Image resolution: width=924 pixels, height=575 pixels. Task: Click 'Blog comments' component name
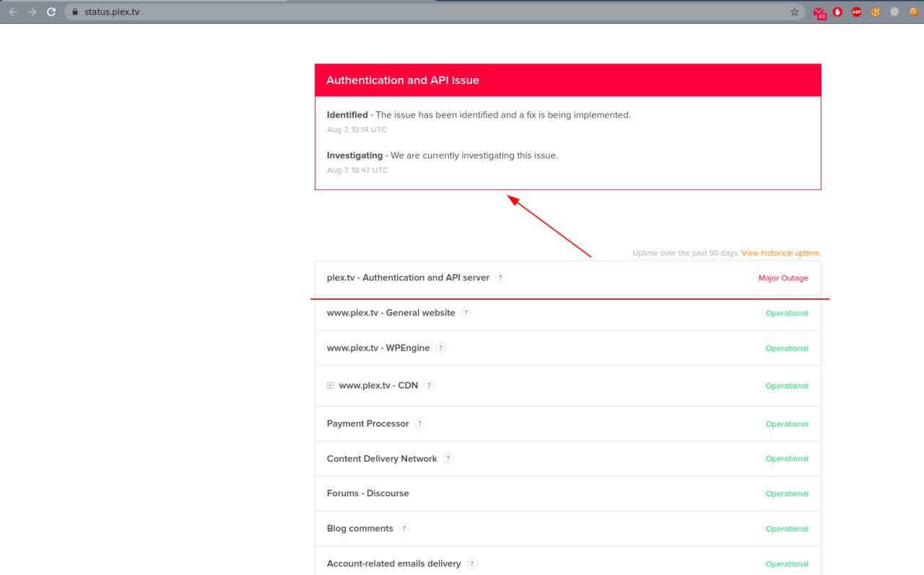(360, 529)
